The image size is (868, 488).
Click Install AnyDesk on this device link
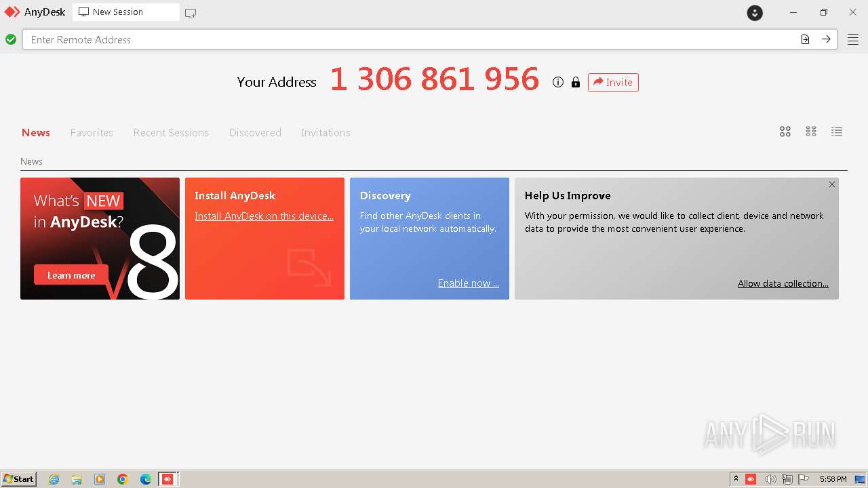pyautogui.click(x=264, y=216)
